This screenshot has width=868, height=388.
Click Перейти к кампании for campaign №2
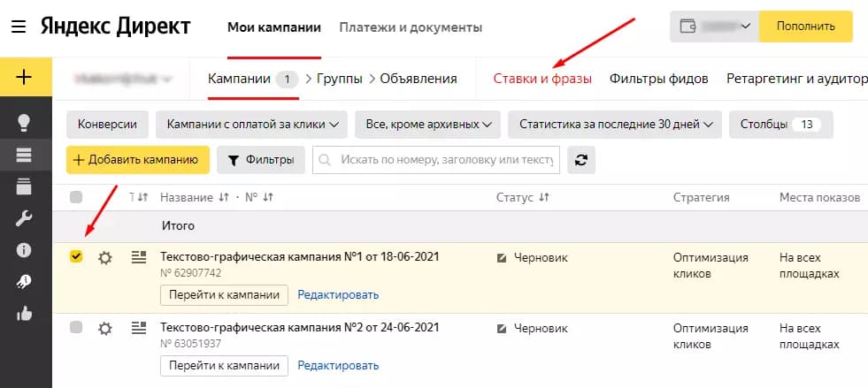(x=224, y=366)
